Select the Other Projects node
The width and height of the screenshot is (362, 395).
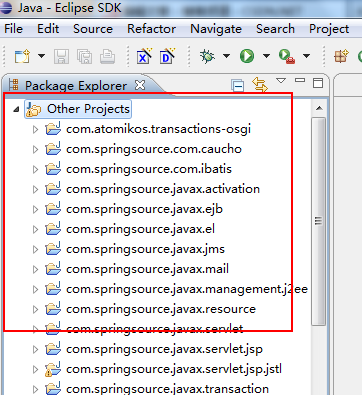point(88,109)
